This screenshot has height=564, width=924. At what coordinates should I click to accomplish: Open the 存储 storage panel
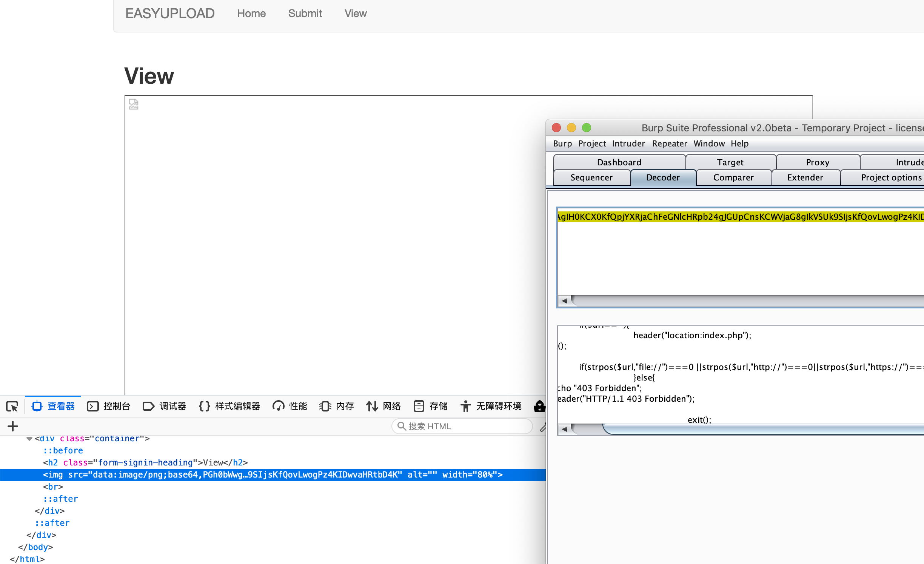pyautogui.click(x=430, y=406)
